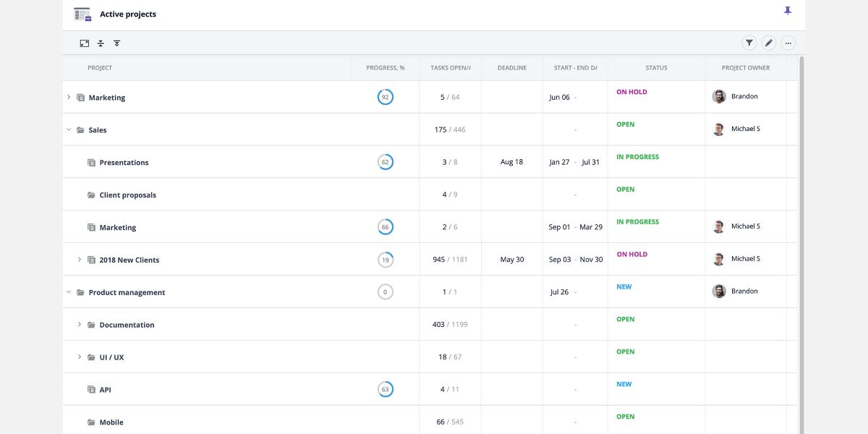Expand the Documentation folder
The height and width of the screenshot is (434, 868).
point(80,324)
